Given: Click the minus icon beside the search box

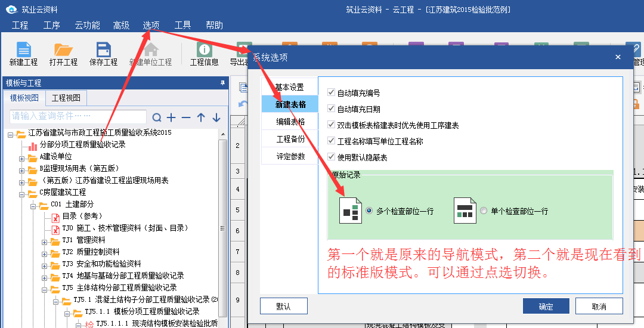Looking at the screenshot, I should pos(186,117).
